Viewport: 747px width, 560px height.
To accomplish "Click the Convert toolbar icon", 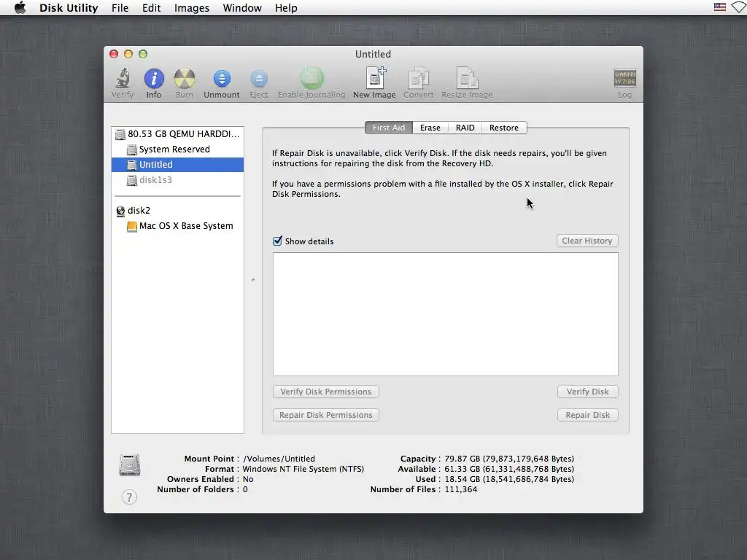I will coord(418,78).
